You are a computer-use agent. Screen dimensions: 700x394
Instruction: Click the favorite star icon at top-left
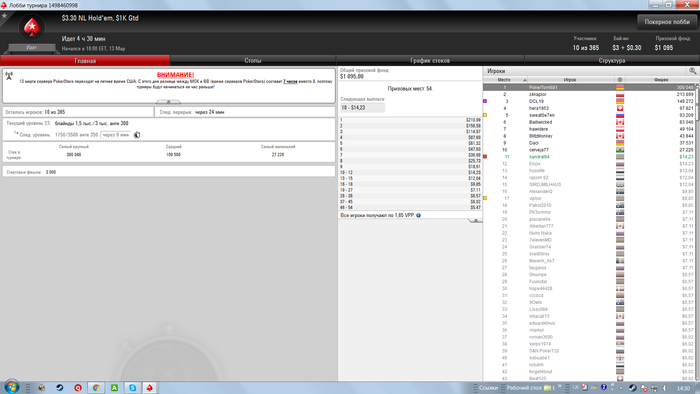click(x=4, y=16)
